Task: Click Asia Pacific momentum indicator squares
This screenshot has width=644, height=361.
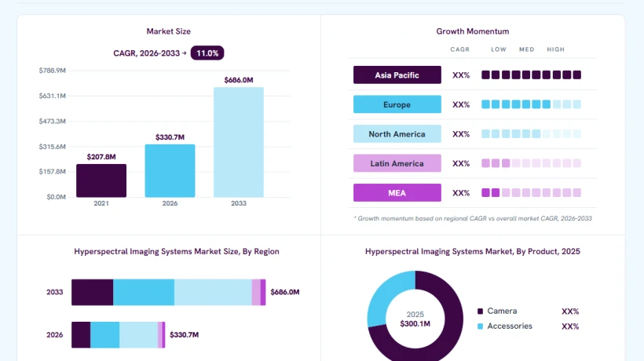Action: (x=531, y=75)
